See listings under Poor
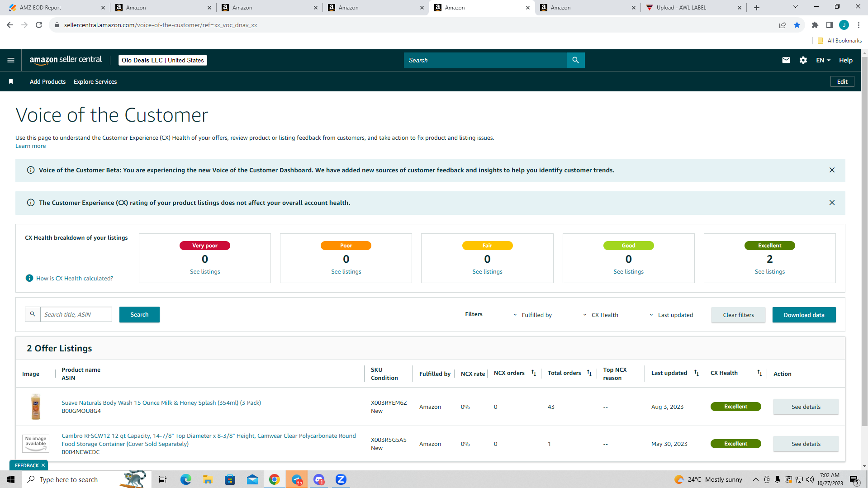868x488 pixels. click(346, 271)
